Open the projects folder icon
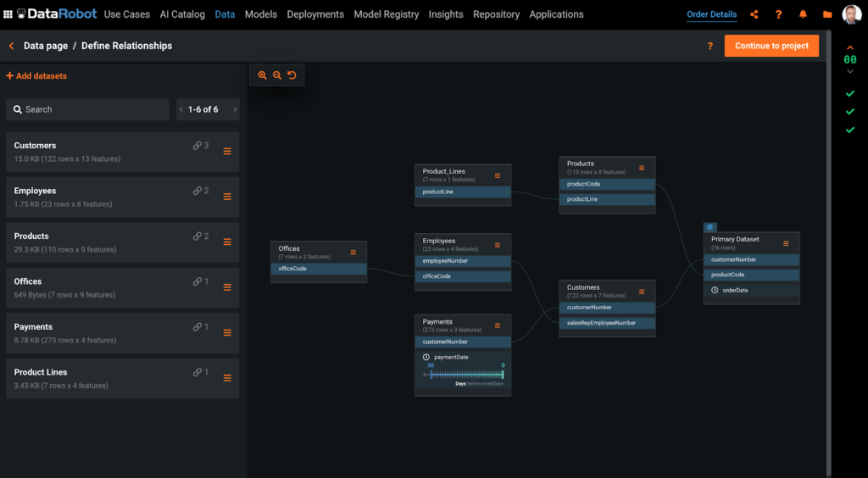 (827, 14)
